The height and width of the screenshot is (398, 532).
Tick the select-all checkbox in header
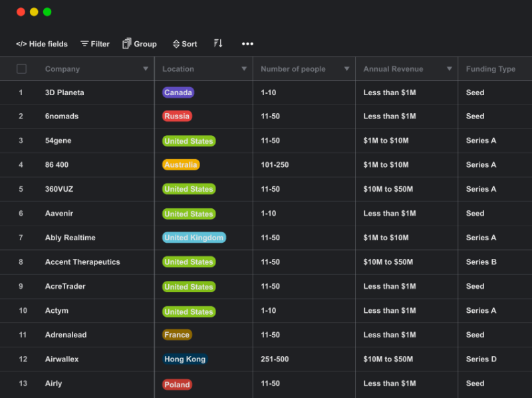click(21, 69)
